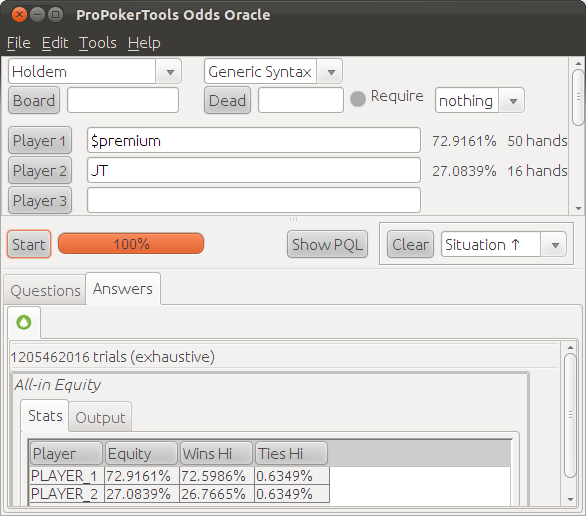The height and width of the screenshot is (516, 586).
Task: Focus the empty Player 3 range field
Action: [254, 200]
